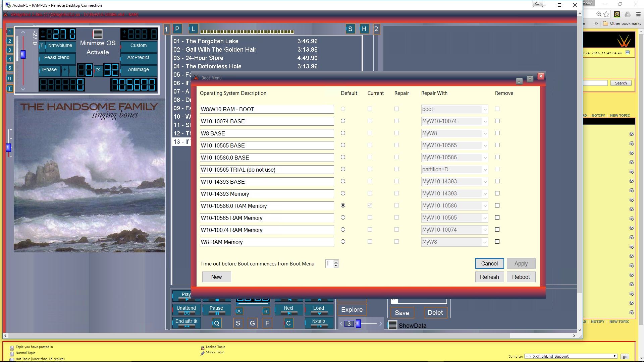Click the Refresh button in Boot Menu
The height and width of the screenshot is (362, 644).
click(x=489, y=277)
